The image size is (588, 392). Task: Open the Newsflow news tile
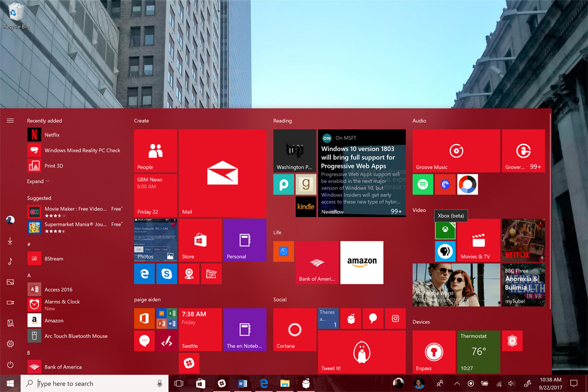(x=362, y=173)
